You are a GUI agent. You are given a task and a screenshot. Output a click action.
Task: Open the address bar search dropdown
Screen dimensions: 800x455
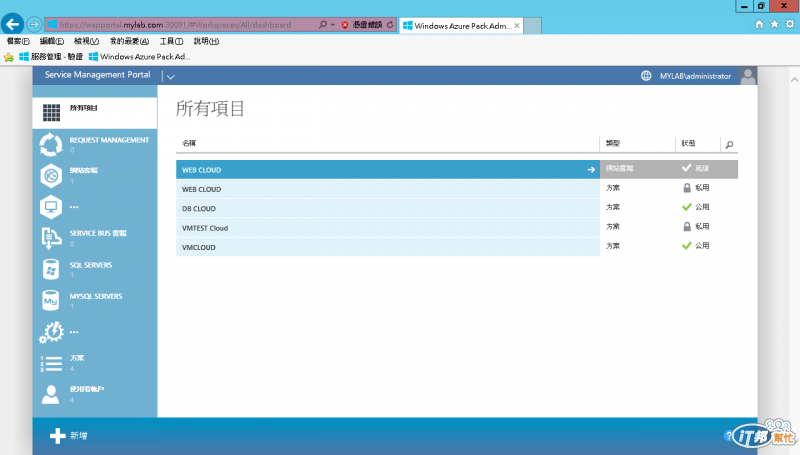(333, 24)
